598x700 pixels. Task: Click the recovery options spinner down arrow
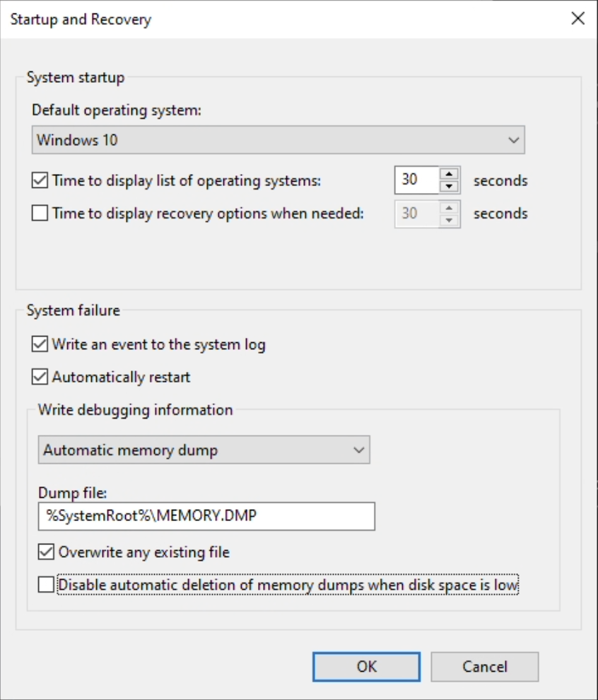[450, 218]
